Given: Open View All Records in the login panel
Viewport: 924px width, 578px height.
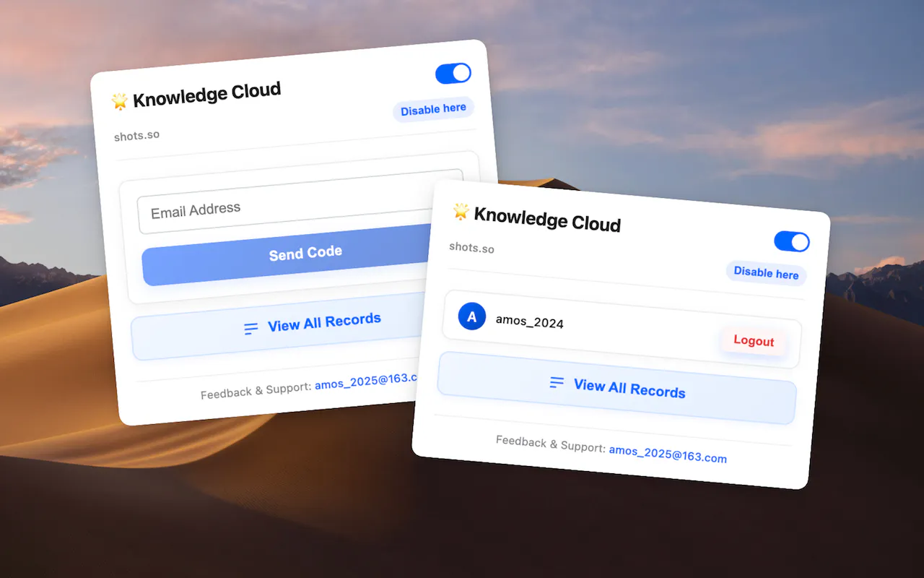Looking at the screenshot, I should tap(276, 326).
